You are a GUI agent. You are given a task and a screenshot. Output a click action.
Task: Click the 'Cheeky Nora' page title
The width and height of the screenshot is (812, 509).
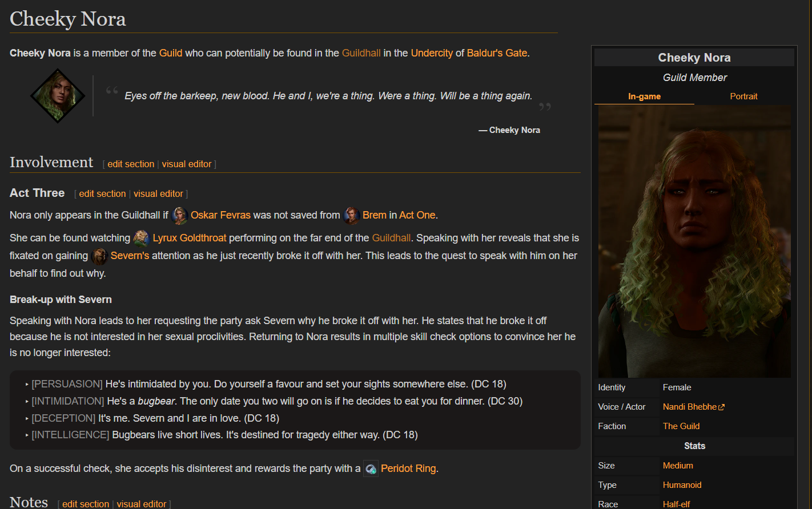[x=68, y=19]
